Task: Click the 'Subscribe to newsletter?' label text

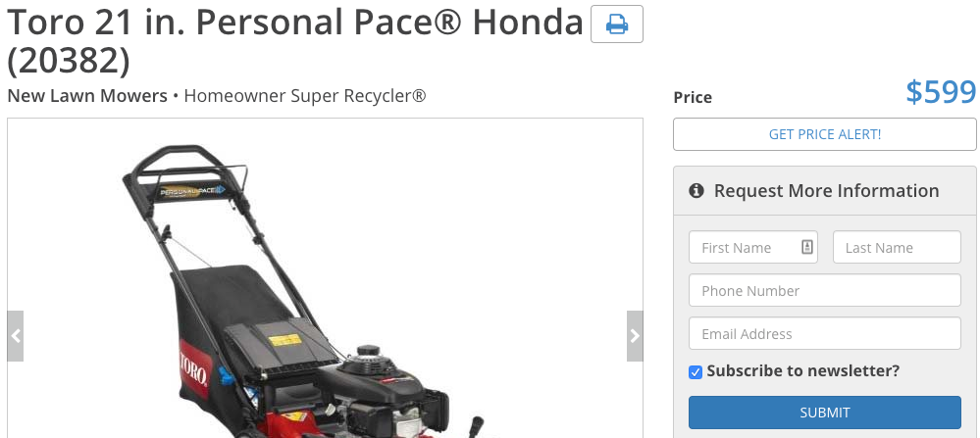Action: click(803, 371)
